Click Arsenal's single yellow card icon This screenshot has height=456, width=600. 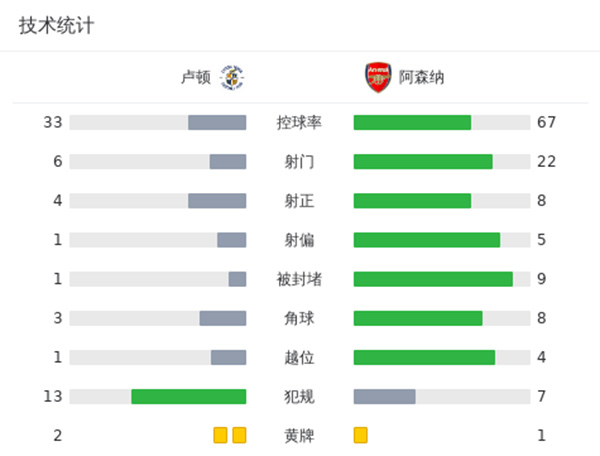tap(361, 435)
